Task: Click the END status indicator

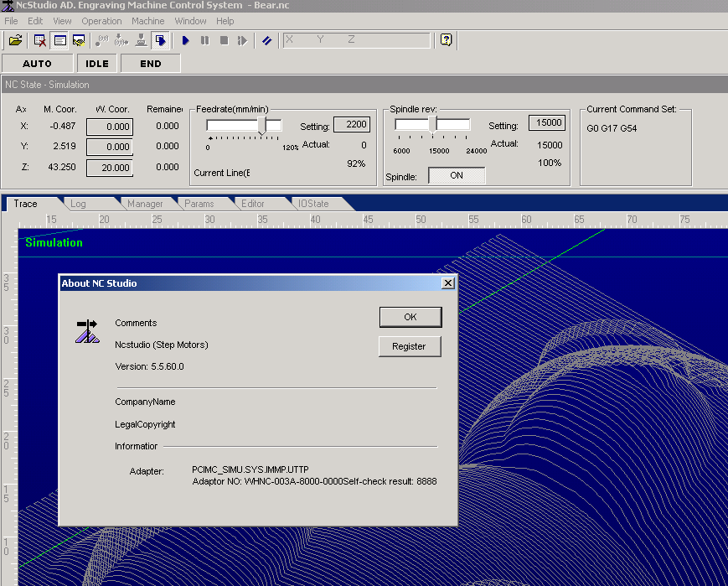Action: pos(151,64)
